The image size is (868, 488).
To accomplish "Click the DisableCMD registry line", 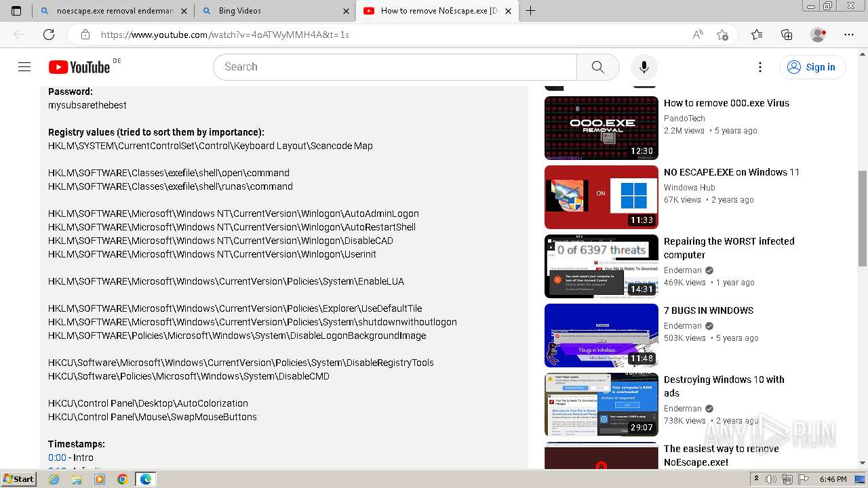I will [x=189, y=376].
